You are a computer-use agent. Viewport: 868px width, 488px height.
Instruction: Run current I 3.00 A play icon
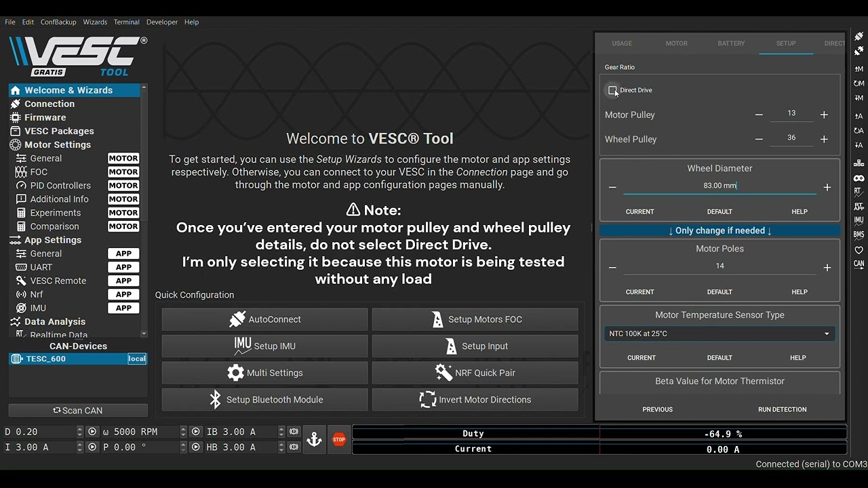pyautogui.click(x=93, y=447)
